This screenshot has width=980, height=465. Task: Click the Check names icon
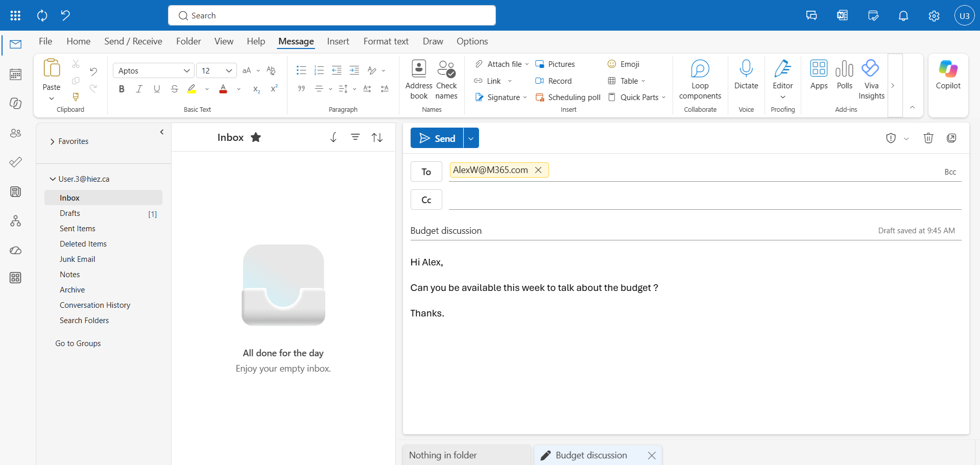446,80
